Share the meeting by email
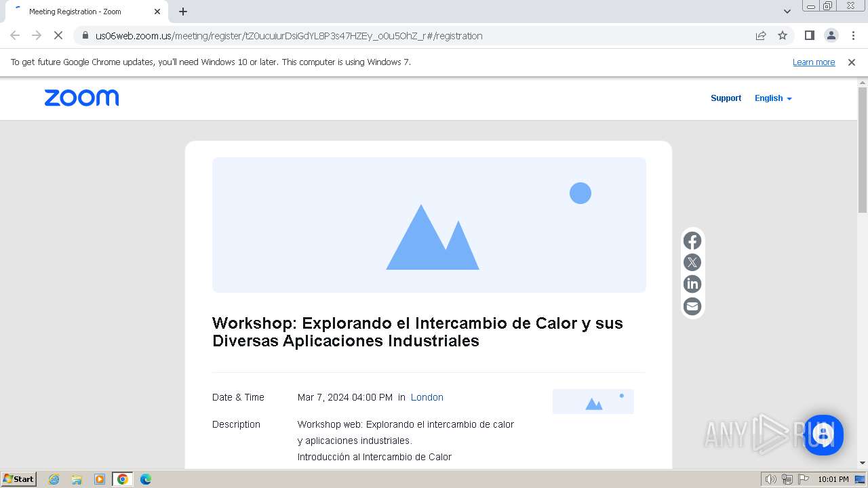The width and height of the screenshot is (868, 488). [x=692, y=306]
